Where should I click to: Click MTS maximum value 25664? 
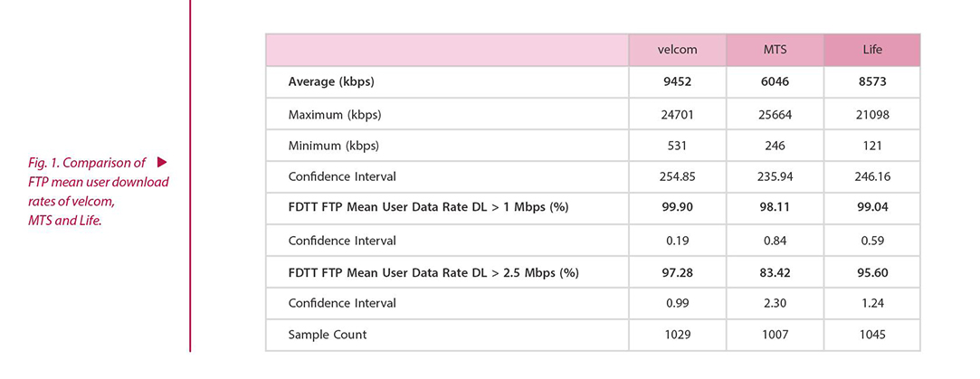click(x=775, y=114)
